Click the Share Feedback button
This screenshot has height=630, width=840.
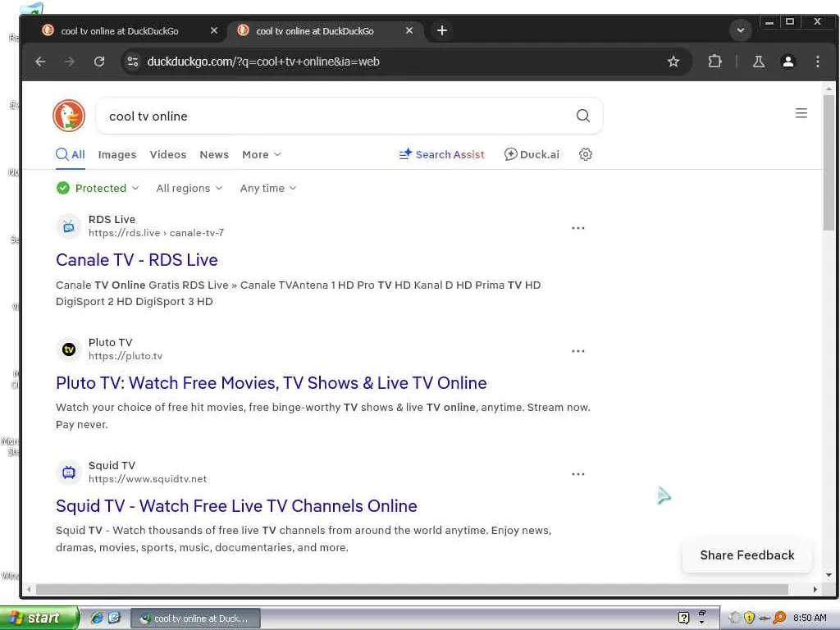pos(746,555)
